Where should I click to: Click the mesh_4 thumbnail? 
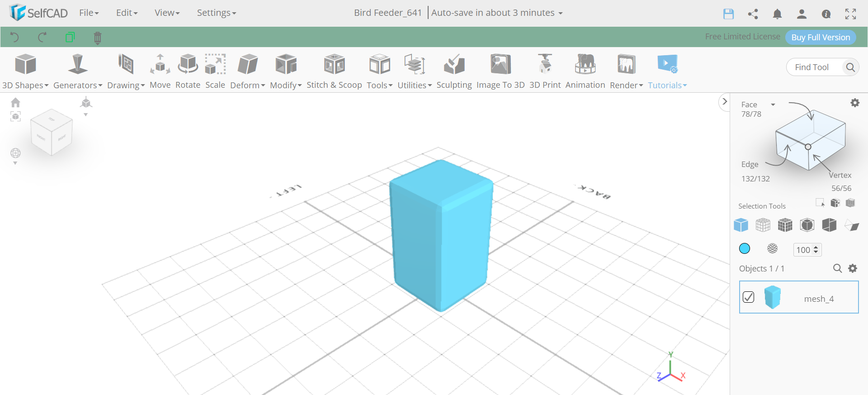772,297
